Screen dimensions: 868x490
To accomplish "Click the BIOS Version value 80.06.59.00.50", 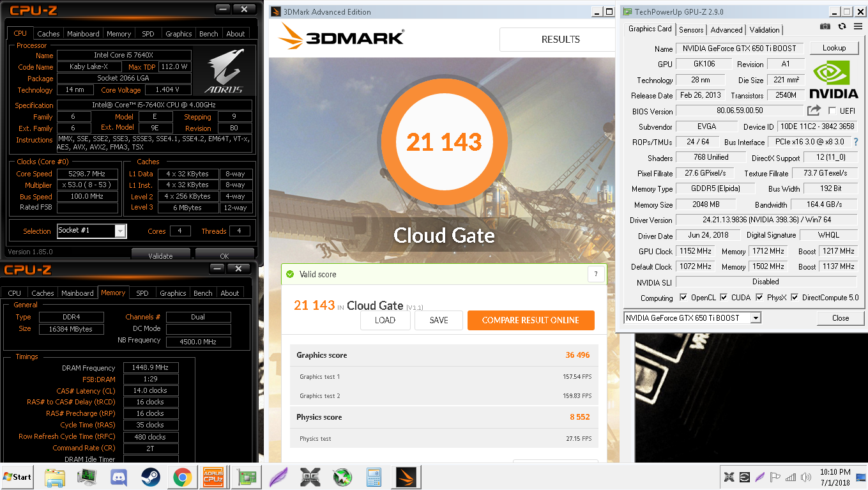I will click(740, 111).
